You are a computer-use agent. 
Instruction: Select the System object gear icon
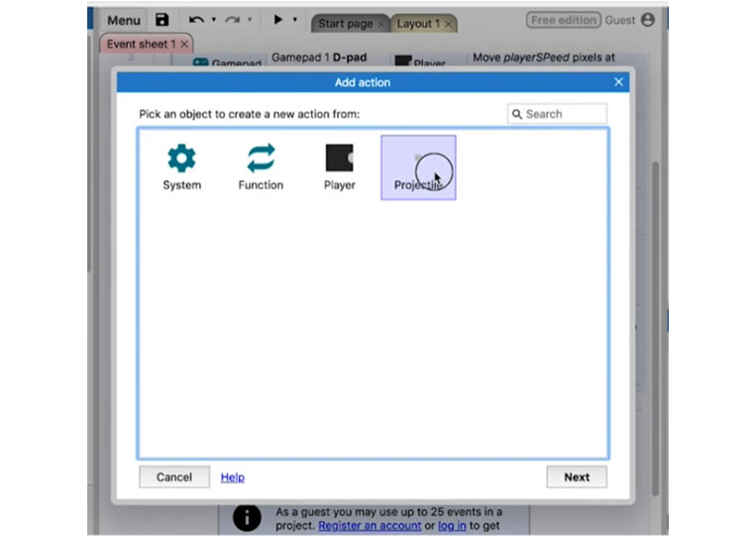[x=181, y=159]
